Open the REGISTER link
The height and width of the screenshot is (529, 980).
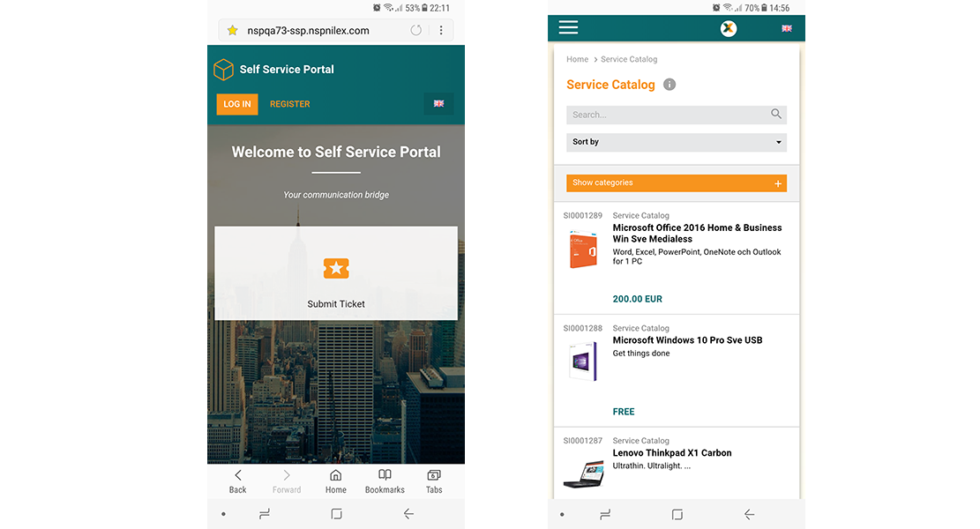[290, 104]
